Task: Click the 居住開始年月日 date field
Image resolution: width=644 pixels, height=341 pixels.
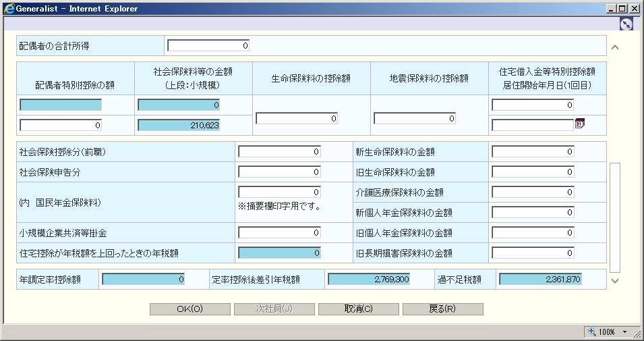Action: click(533, 125)
